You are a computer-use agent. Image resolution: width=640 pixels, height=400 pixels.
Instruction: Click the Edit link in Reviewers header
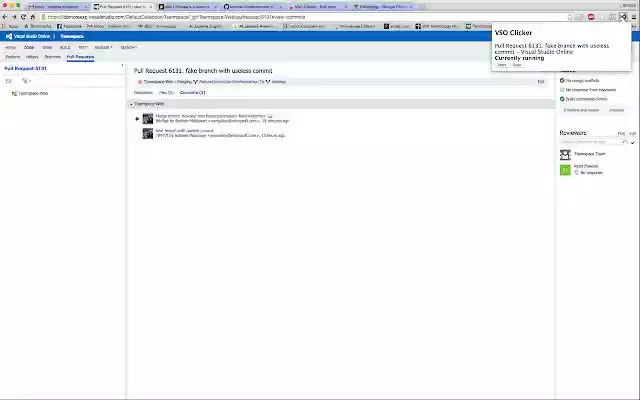632,133
